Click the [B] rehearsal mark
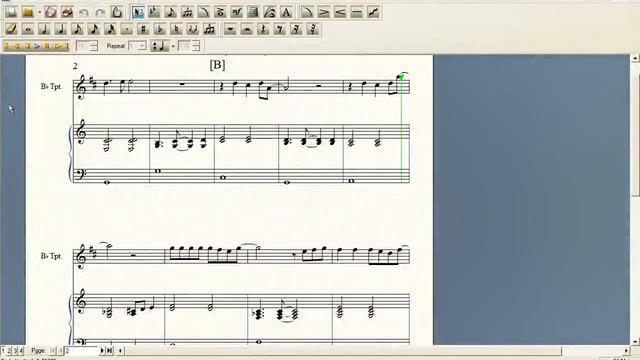Viewport: 640px width, 360px height. tap(217, 65)
